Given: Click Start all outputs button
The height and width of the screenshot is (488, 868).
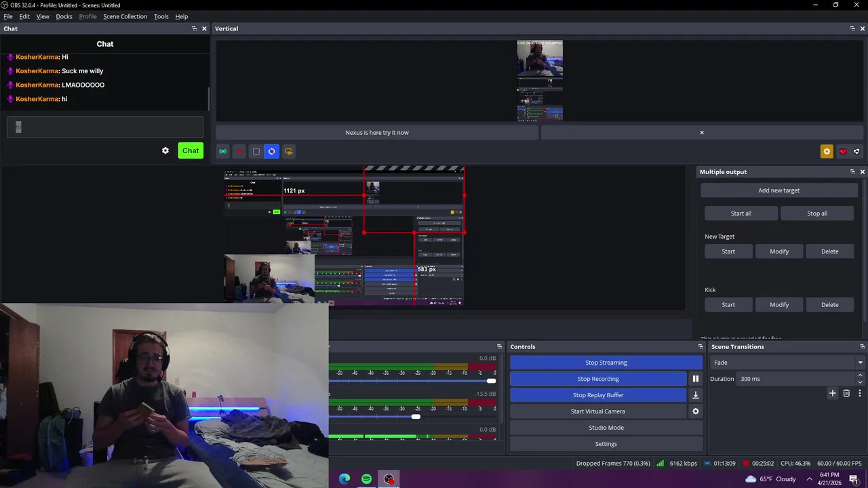Looking at the screenshot, I should (x=741, y=213).
